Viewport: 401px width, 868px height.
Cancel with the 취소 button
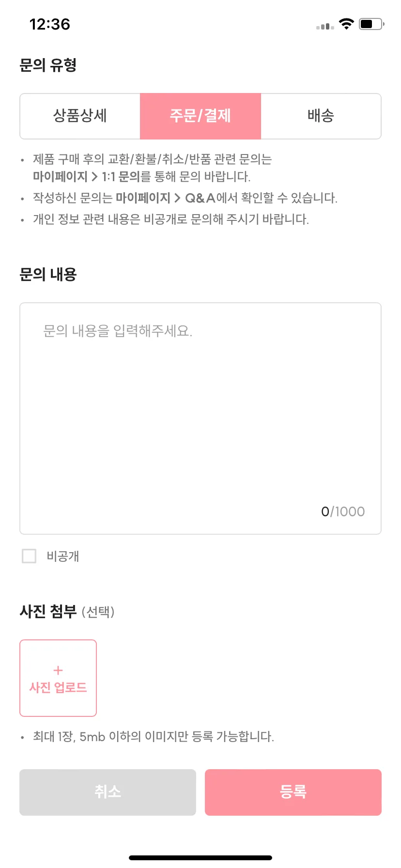(108, 792)
